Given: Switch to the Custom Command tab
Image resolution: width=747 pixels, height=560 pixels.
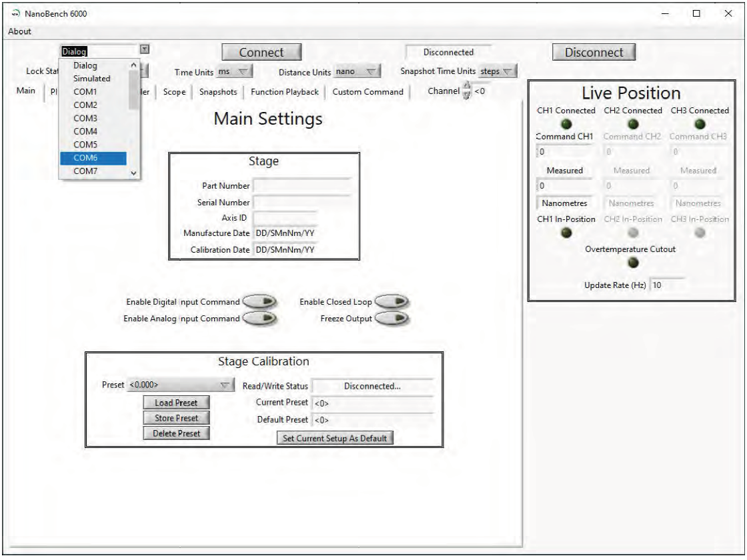Looking at the screenshot, I should click(367, 92).
